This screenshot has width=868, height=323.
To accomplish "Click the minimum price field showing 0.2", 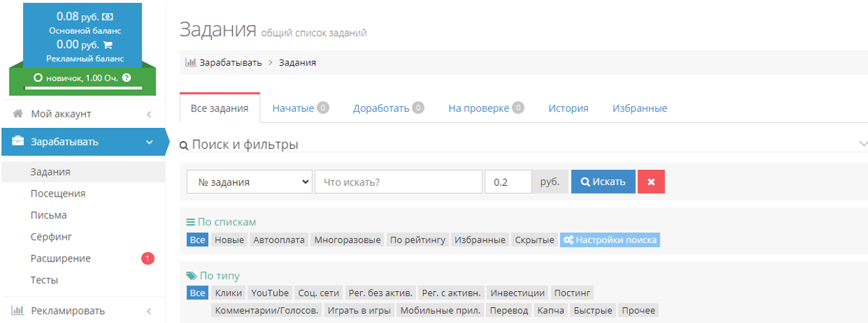I will pyautogui.click(x=509, y=182).
